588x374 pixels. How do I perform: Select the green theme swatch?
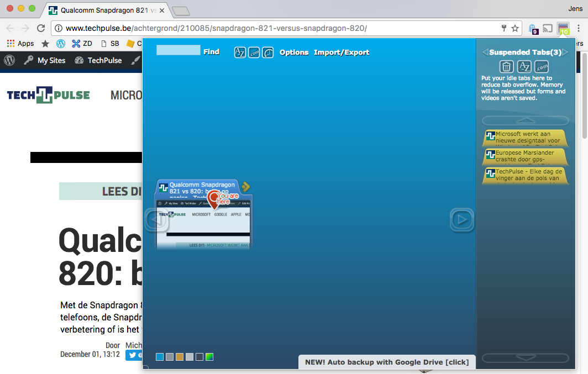coord(209,357)
